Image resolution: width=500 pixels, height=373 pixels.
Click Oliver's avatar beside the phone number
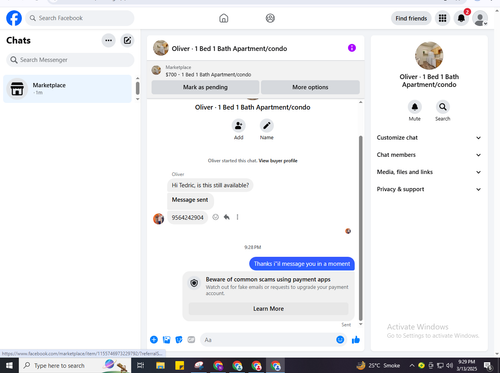[x=159, y=219]
